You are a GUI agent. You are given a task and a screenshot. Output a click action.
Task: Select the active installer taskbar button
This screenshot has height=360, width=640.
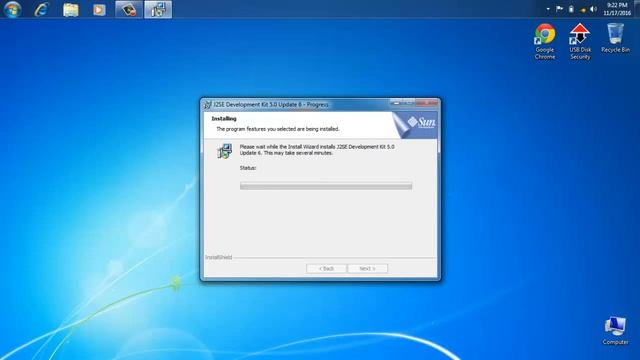tap(158, 9)
